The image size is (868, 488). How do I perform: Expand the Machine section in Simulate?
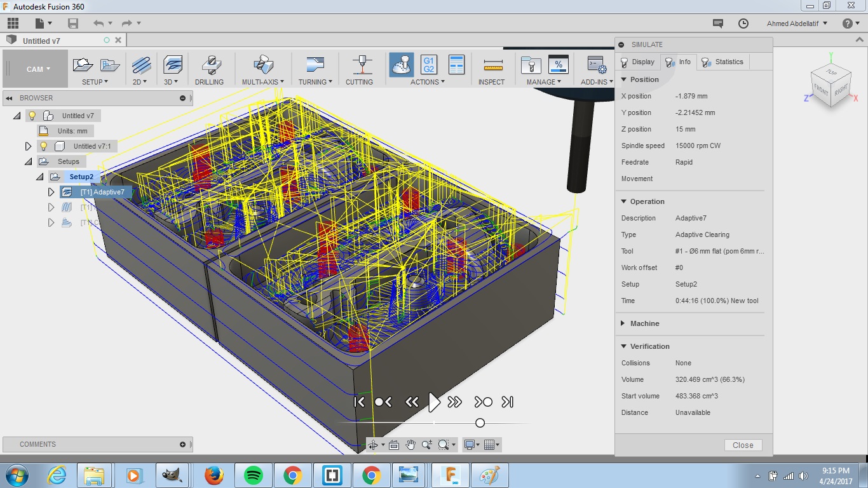(x=624, y=323)
